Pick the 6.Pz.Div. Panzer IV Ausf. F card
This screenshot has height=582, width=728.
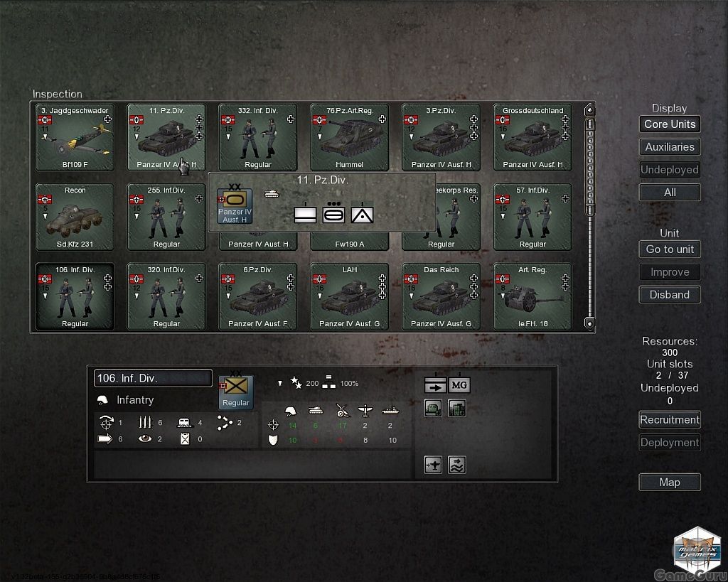click(x=257, y=296)
